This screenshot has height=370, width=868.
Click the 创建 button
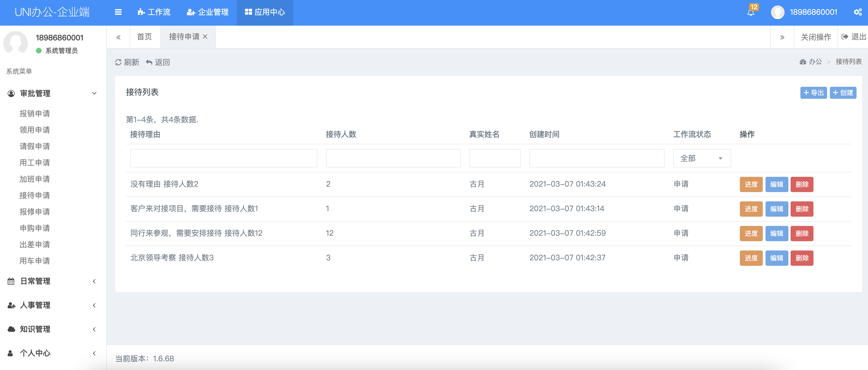[843, 93]
